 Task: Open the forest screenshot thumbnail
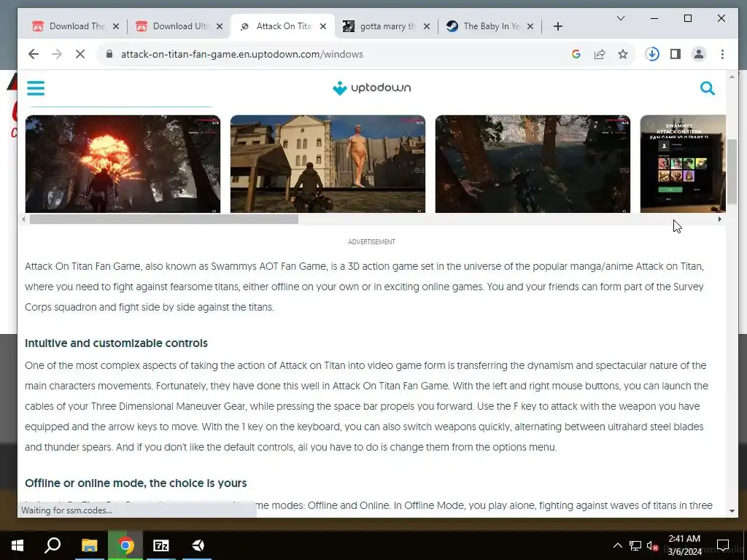click(533, 164)
